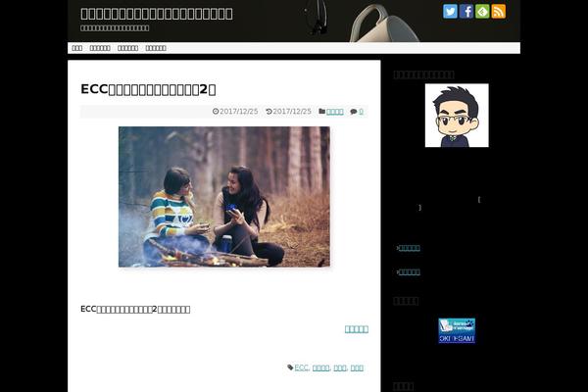The height and width of the screenshot is (392, 588).
Task: Open the Facebook icon in the header
Action: coord(466,11)
